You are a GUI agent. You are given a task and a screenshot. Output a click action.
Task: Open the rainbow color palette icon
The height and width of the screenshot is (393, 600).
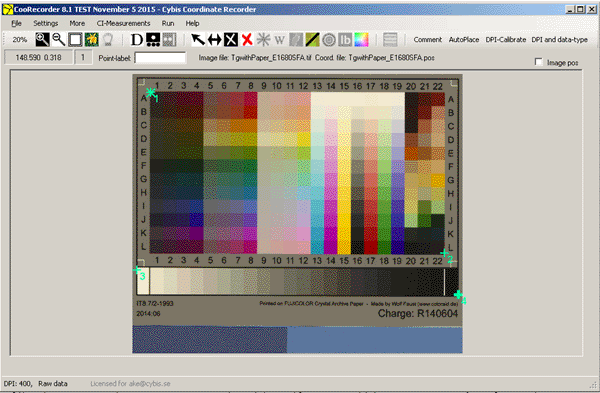[361, 39]
